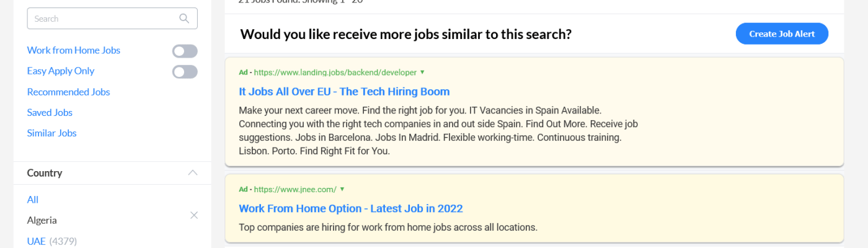Click the Easy Apply Only label
Screen dimensions: 868x248
(60, 71)
